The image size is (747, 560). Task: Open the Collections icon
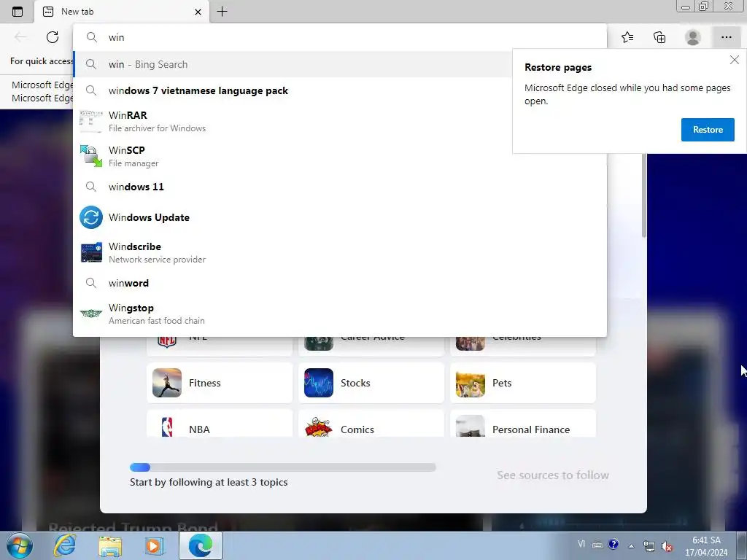pyautogui.click(x=659, y=37)
